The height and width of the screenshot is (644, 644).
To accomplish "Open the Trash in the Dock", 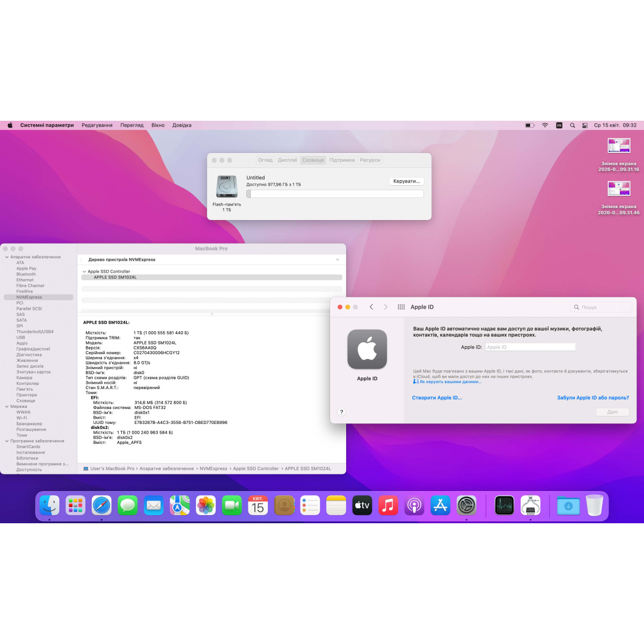I will coord(594,505).
